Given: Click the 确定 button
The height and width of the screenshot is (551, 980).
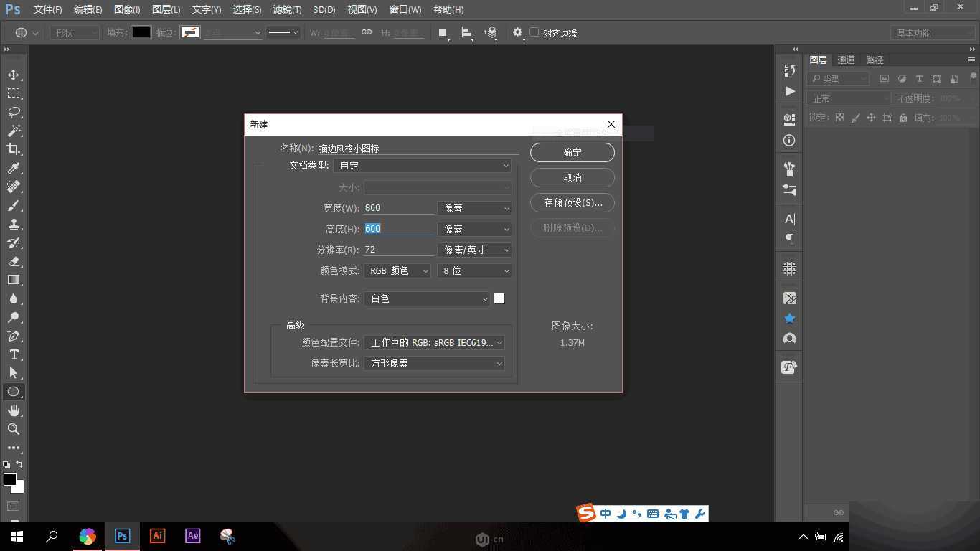Looking at the screenshot, I should (572, 152).
